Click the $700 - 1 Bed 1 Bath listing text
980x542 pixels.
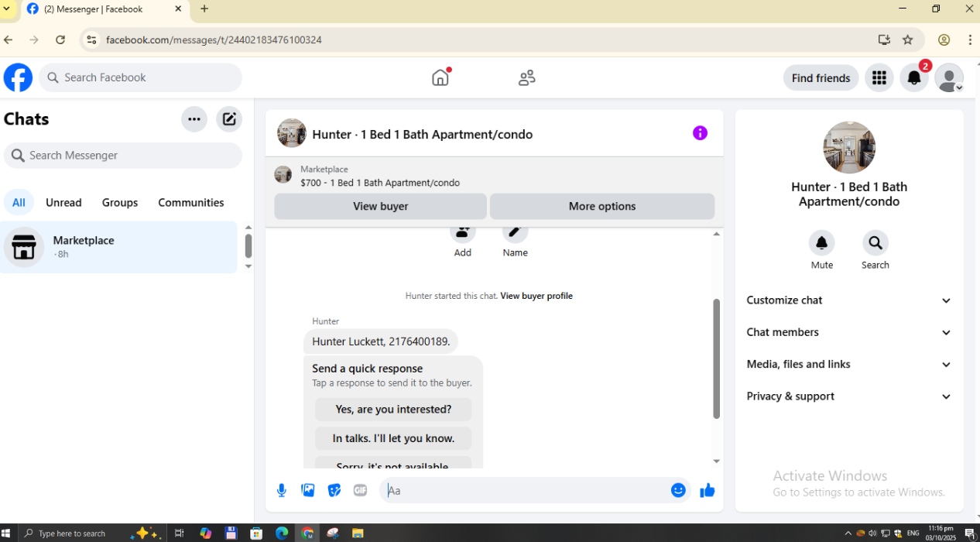coord(380,183)
